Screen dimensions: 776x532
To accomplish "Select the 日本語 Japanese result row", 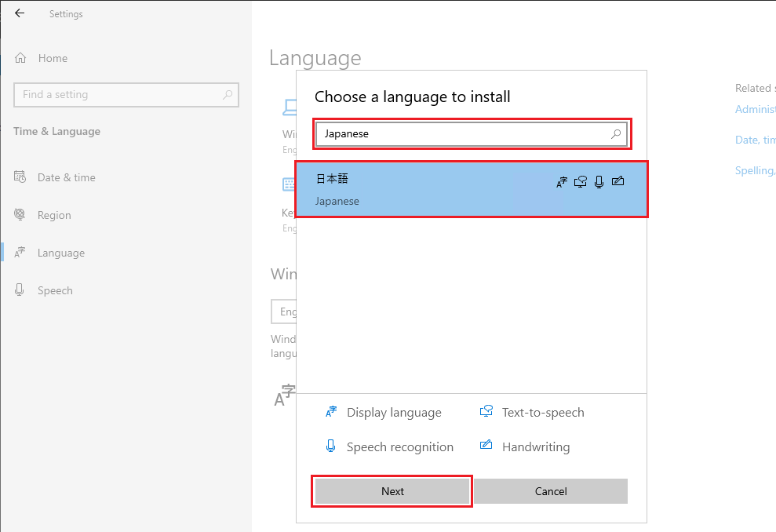I will tap(471, 190).
